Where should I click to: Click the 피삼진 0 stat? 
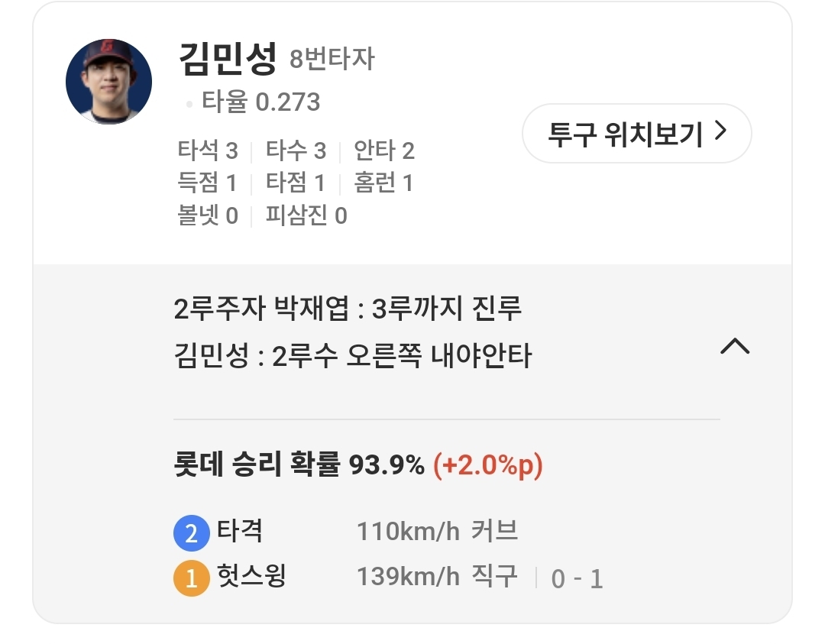[x=306, y=216]
